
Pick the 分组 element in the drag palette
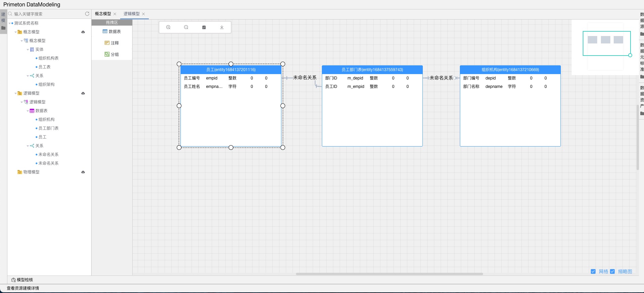112,55
